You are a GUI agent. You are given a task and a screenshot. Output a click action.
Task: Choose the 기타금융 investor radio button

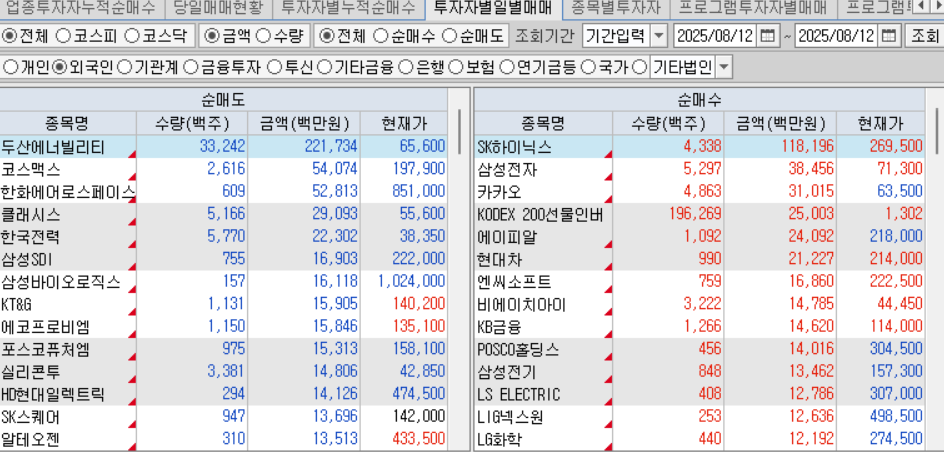coord(324,67)
